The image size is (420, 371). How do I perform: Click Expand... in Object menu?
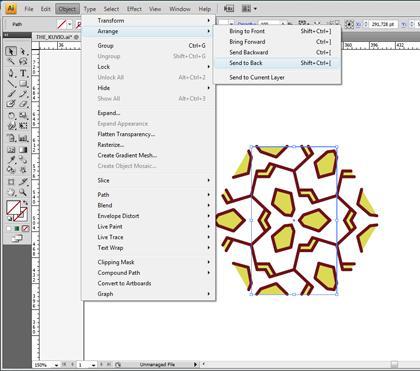click(109, 113)
